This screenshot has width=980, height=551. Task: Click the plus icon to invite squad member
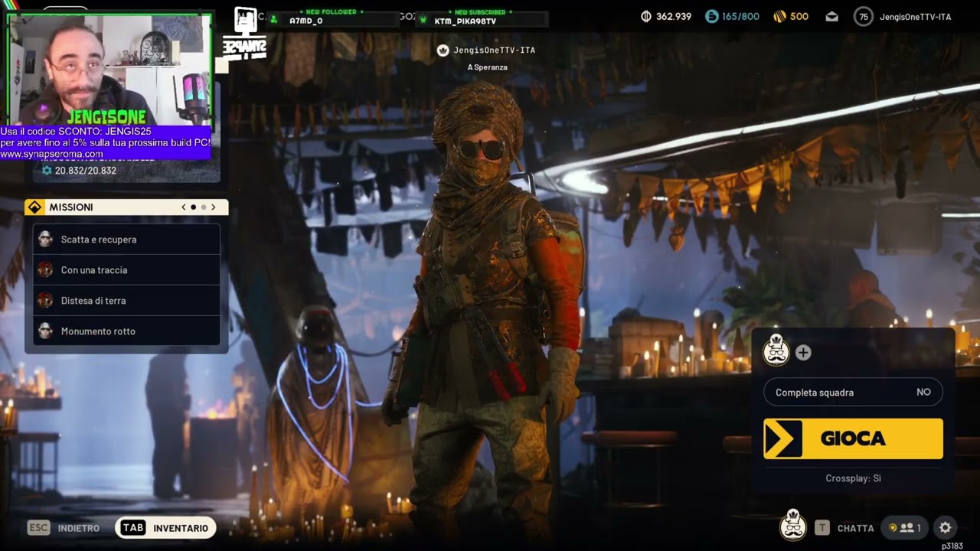click(803, 353)
